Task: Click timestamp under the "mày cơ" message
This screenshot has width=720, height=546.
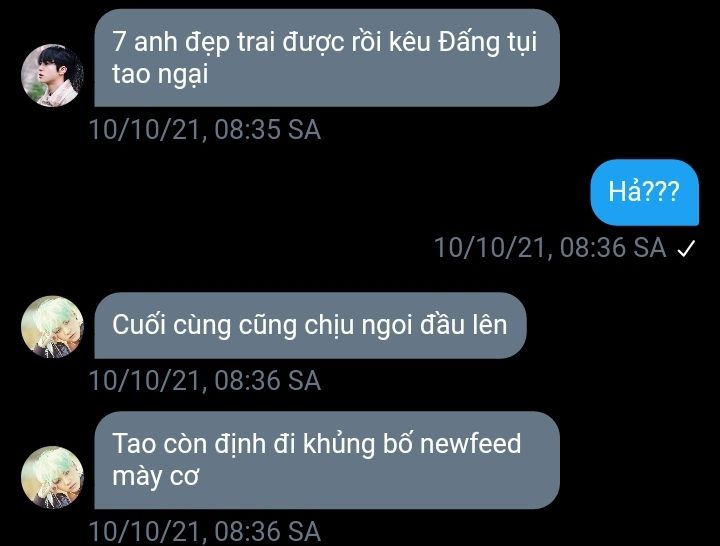Action: point(204,532)
